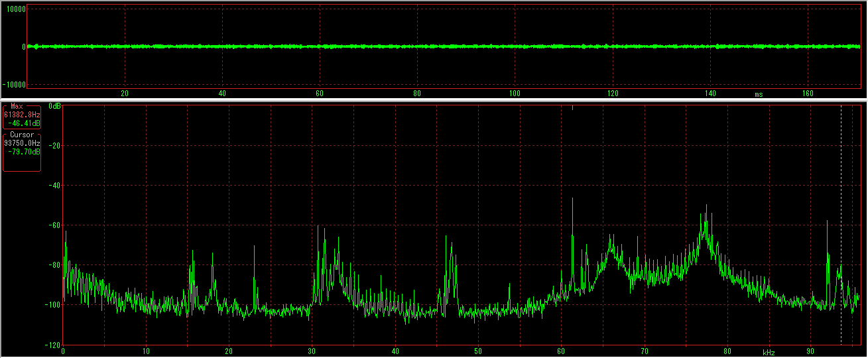Click the 70 kHz tick label
This screenshot has width=868, height=358.
coord(645,352)
